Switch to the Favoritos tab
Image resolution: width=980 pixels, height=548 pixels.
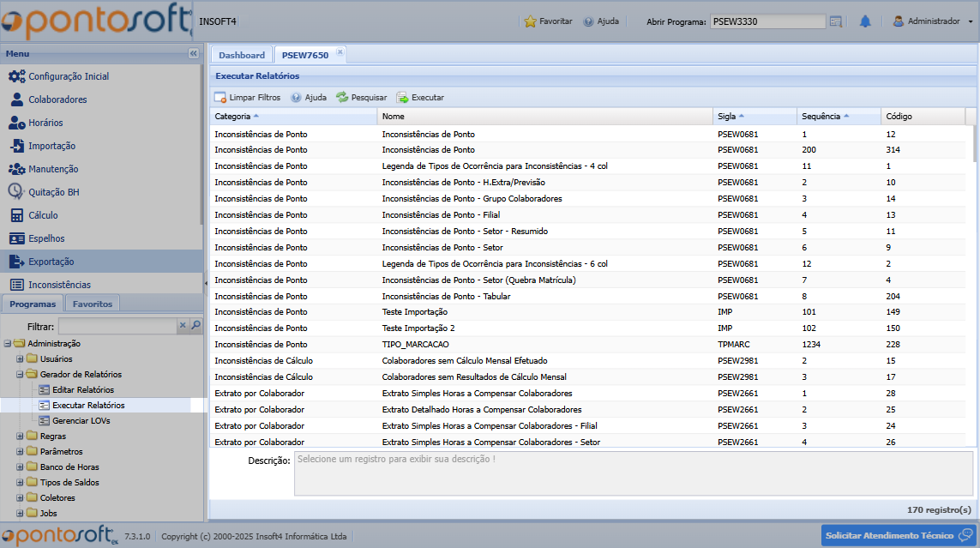[x=93, y=304]
